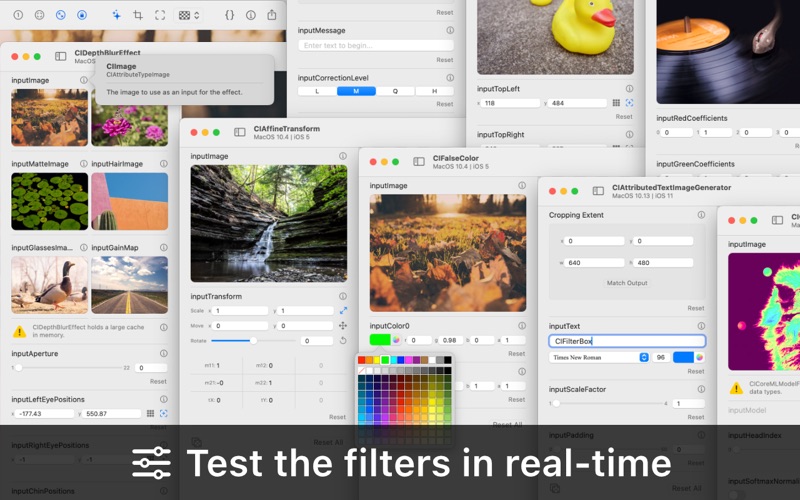800x500 pixels.
Task: Open the checkerboard background popup in toolbar
Action: point(188,15)
